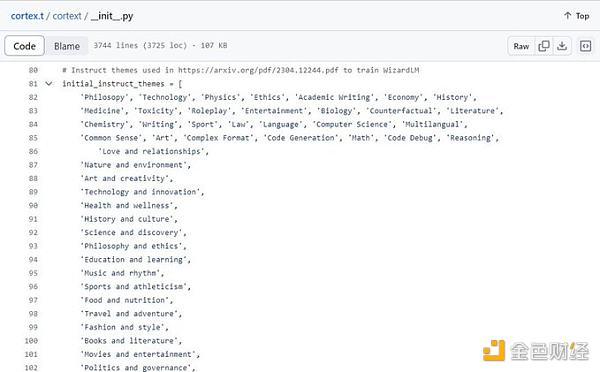Click the 'Love and relationships' code line

(x=153, y=152)
